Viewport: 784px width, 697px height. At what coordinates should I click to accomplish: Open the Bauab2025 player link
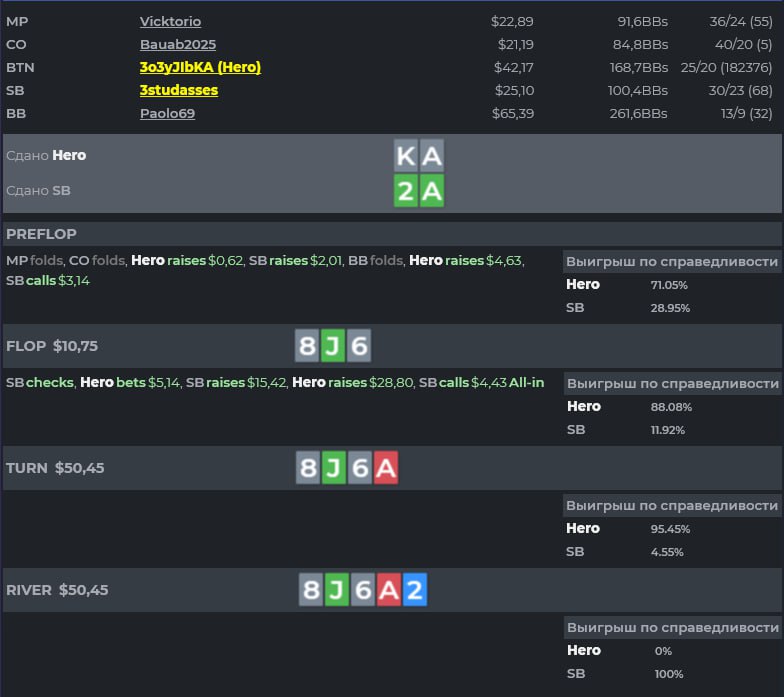178,44
